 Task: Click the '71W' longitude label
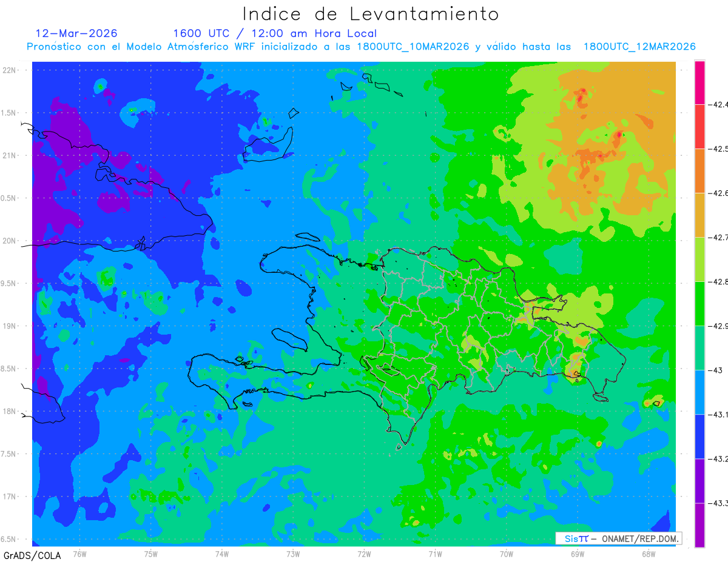[435, 554]
